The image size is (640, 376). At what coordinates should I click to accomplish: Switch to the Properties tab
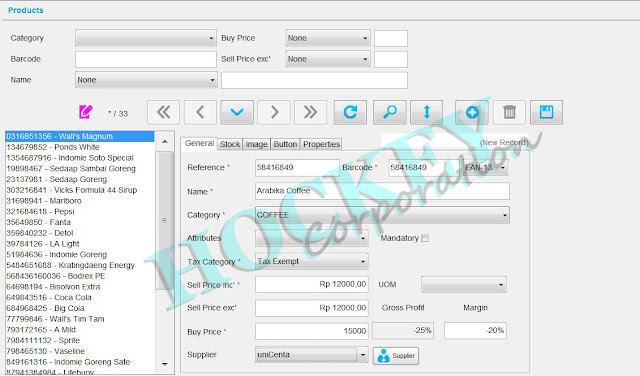click(x=321, y=144)
